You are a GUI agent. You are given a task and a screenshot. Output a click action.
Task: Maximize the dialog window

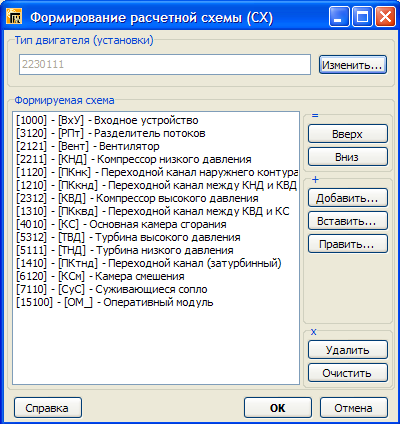[x=362, y=17]
